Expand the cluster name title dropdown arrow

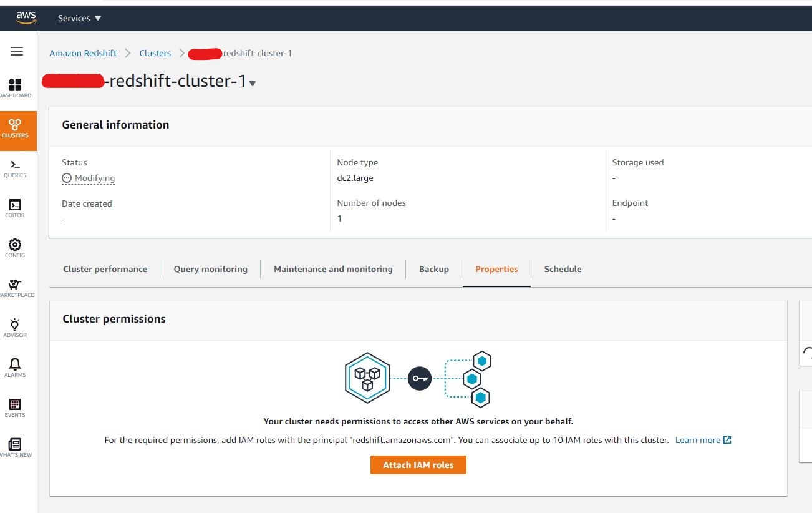(x=253, y=84)
